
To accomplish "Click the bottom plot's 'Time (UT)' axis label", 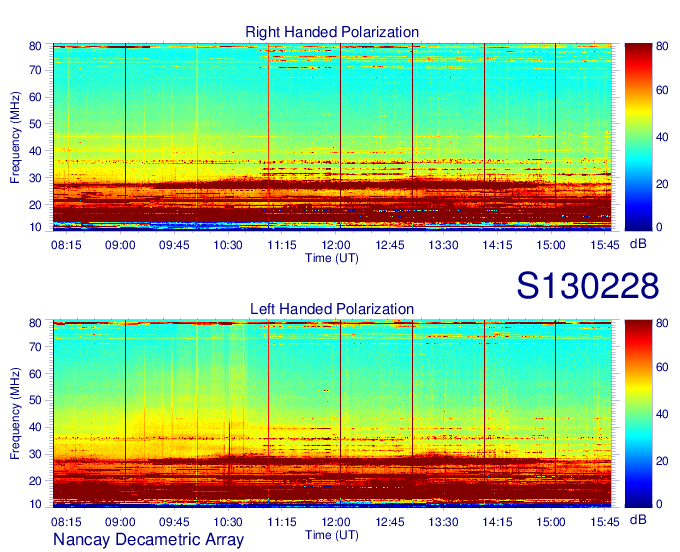I will (x=332, y=535).
